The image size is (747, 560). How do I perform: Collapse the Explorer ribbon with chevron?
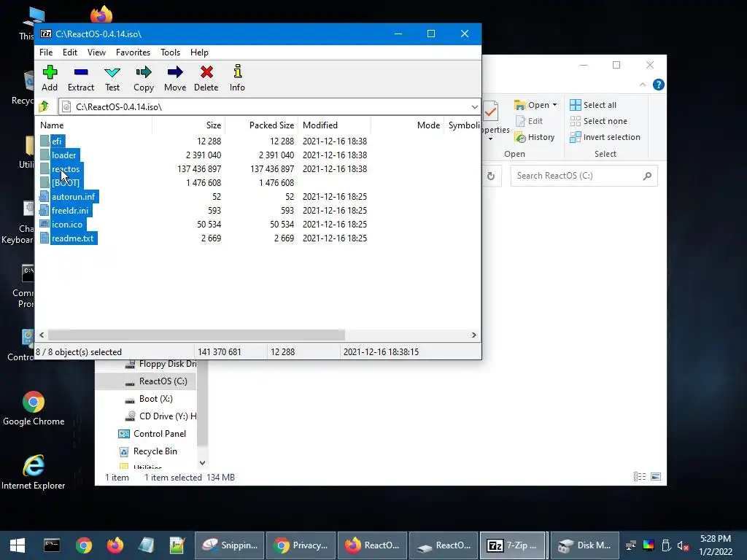642,85
